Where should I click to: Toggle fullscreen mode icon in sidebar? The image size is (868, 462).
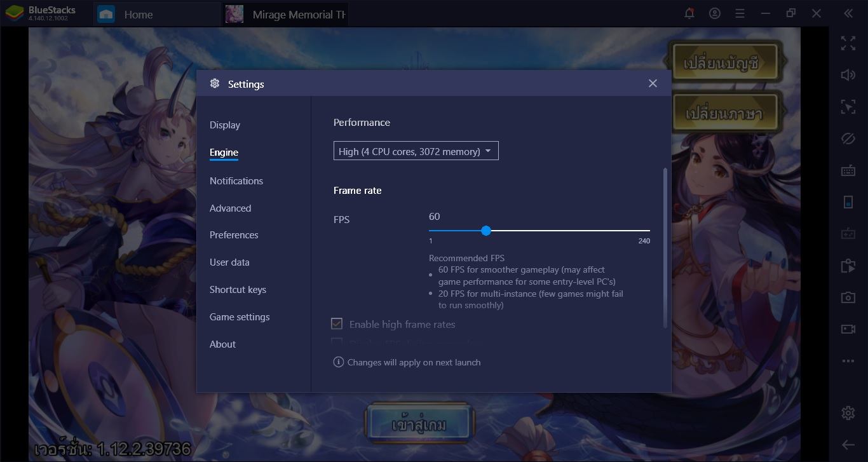[x=848, y=43]
